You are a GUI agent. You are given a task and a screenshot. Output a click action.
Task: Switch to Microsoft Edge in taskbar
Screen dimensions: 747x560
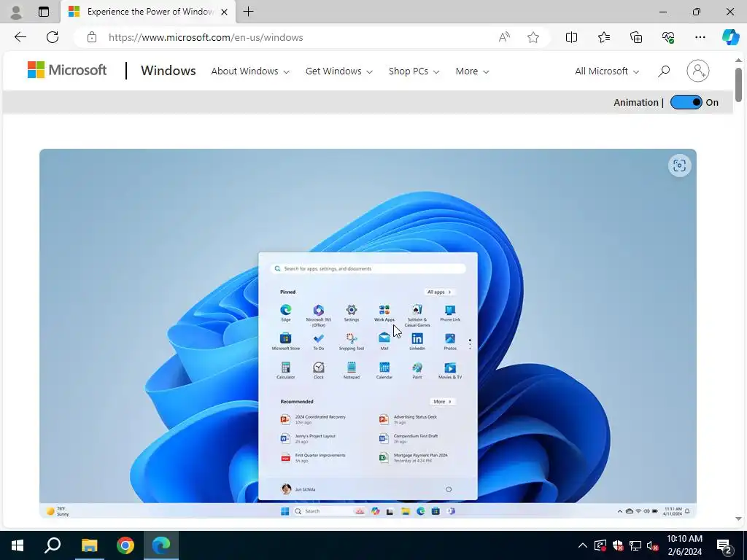click(161, 545)
